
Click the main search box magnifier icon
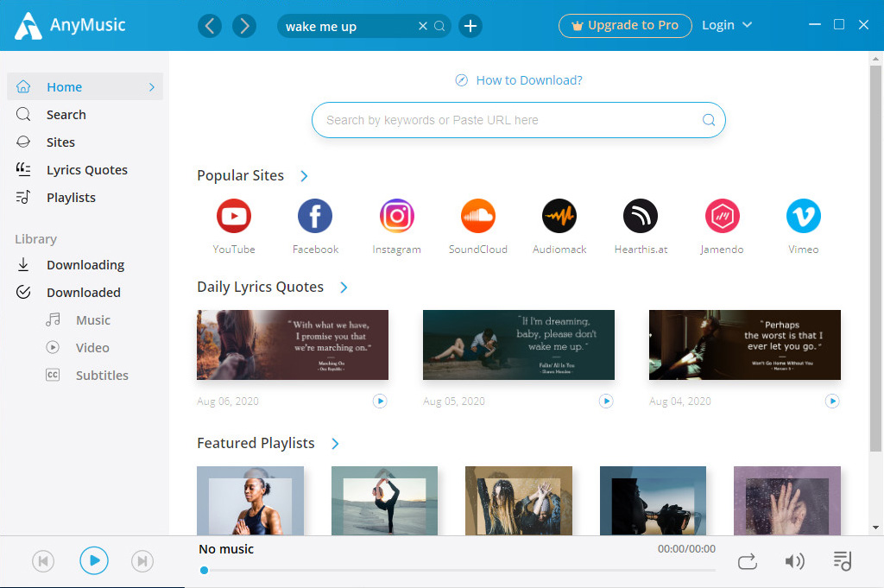click(x=709, y=120)
